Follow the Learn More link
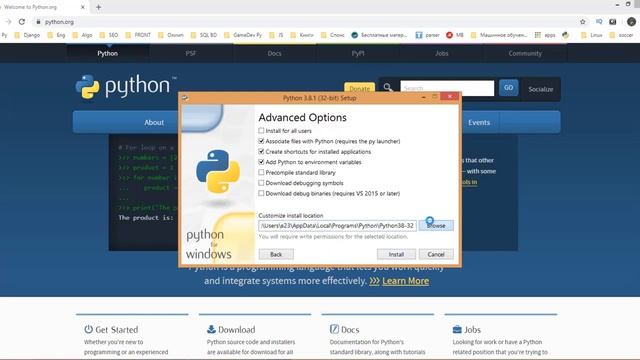This screenshot has height=360, width=640. 405,281
